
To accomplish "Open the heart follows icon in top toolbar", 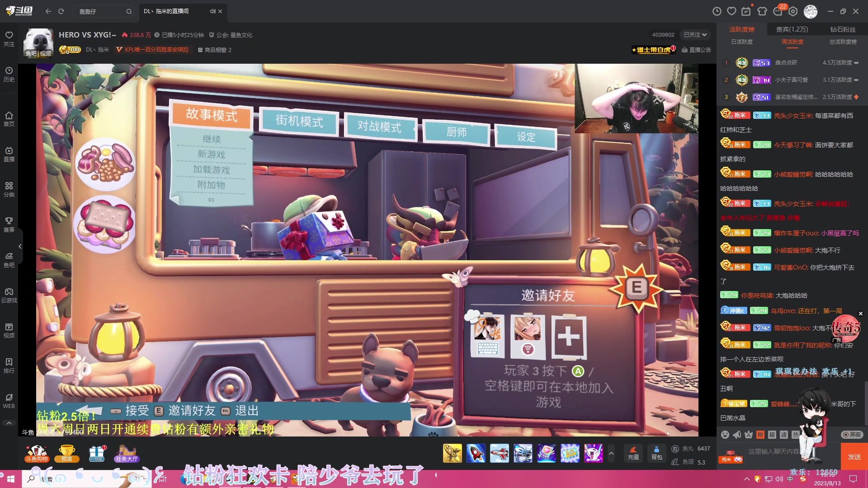I will (731, 11).
